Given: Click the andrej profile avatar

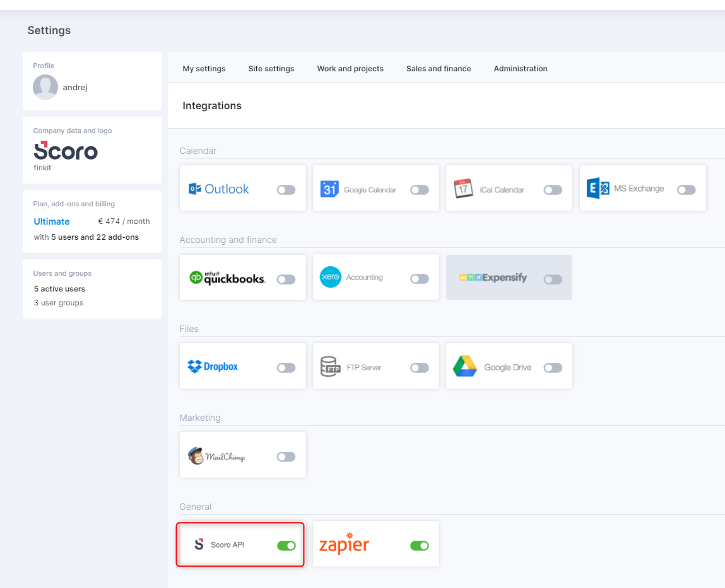Looking at the screenshot, I should (45, 87).
